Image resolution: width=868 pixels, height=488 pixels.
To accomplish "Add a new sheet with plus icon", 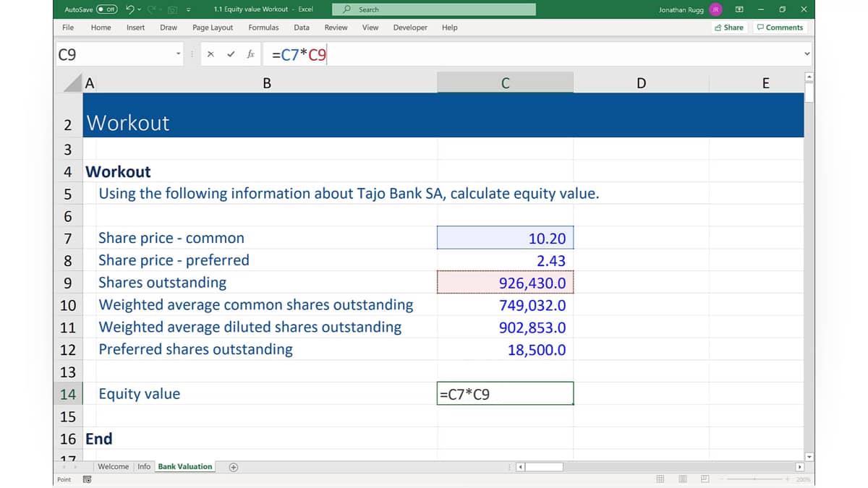I will (x=234, y=467).
